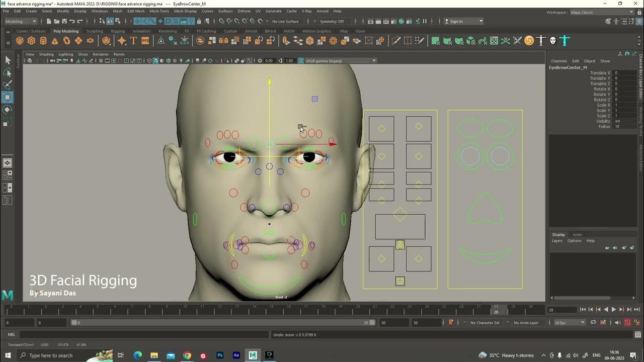Select the Paint Selection tool in the toolbox
This screenshot has height=362, width=644.
tap(8, 84)
